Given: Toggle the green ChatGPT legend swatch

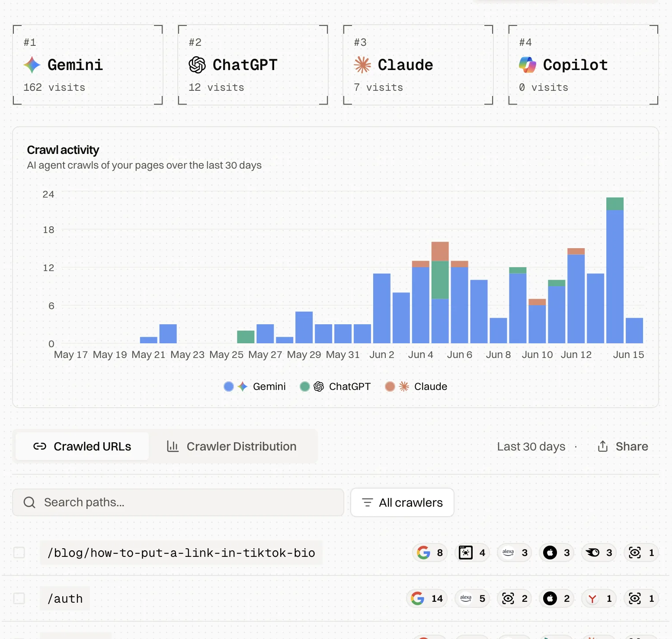Looking at the screenshot, I should coord(305,387).
